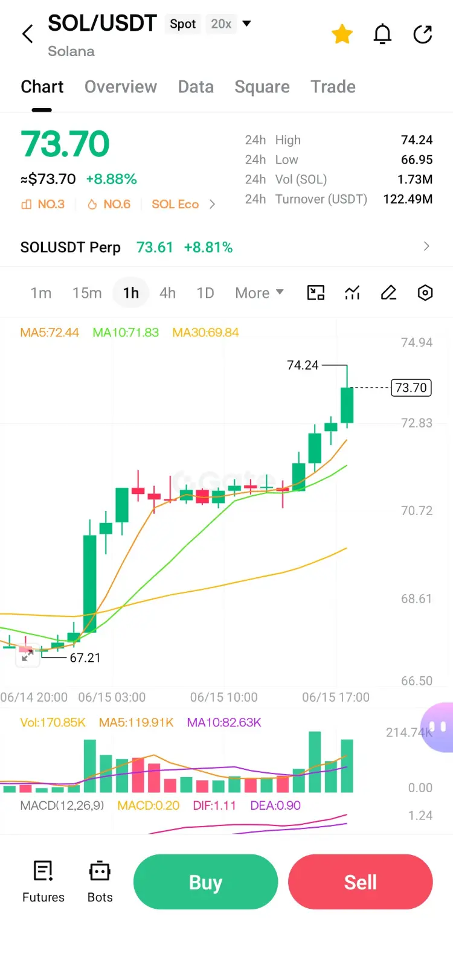Open Bots from bottom bar
Screen dimensions: 453x980
[x=100, y=882]
